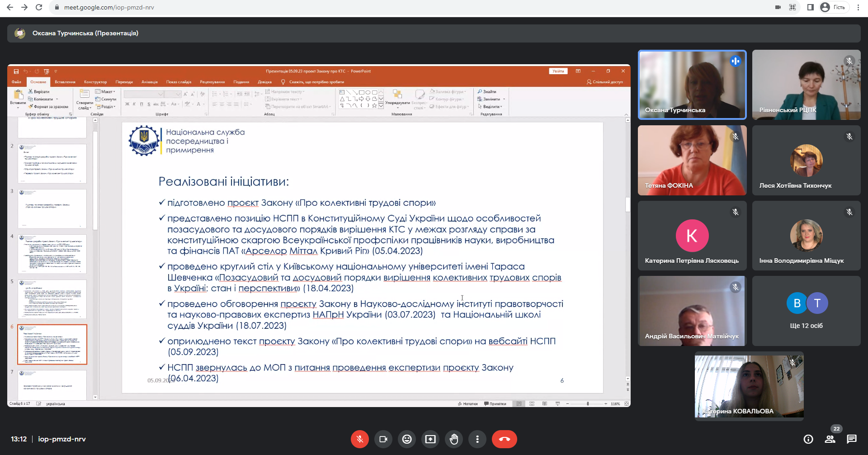Image resolution: width=868 pixels, height=455 pixels.
Task: Open the Анімація tab
Action: 149,82
